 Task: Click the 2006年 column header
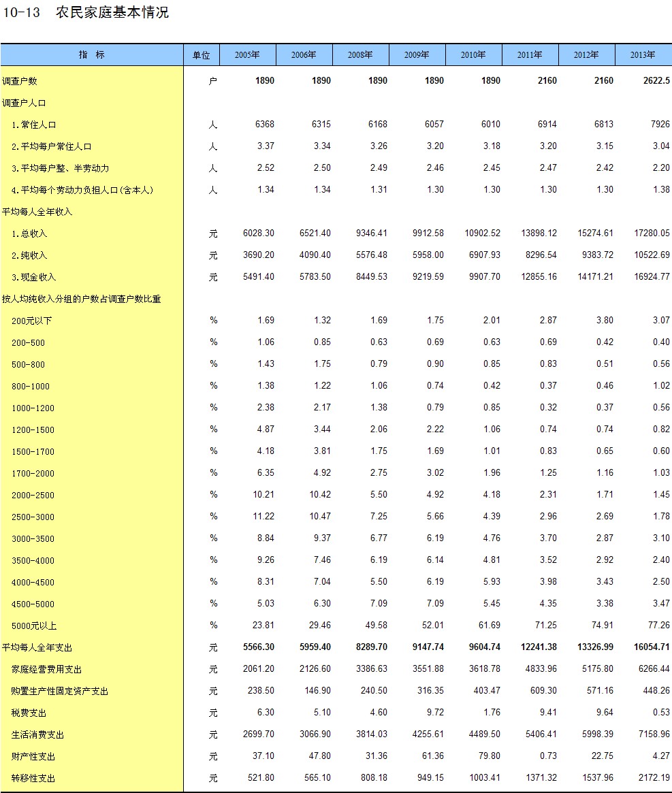(304, 55)
